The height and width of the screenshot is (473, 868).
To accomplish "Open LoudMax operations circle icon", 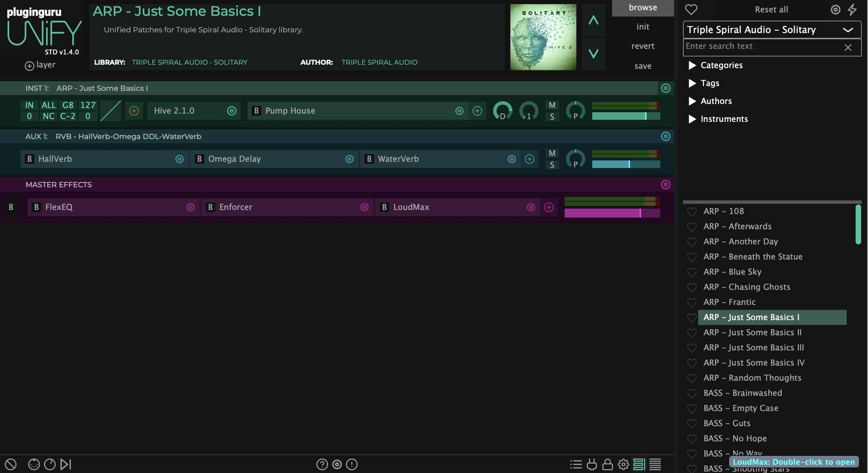I will coord(531,207).
